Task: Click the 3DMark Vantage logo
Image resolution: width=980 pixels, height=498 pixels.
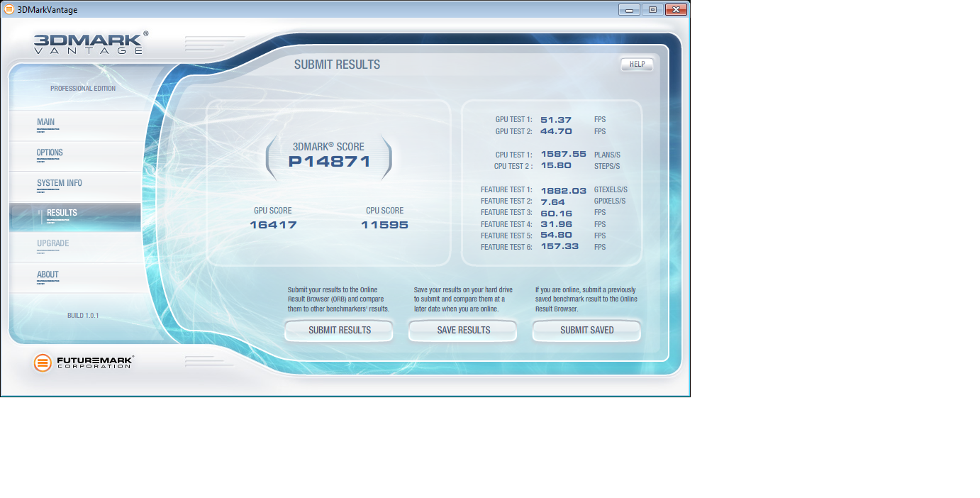Action: click(x=91, y=43)
